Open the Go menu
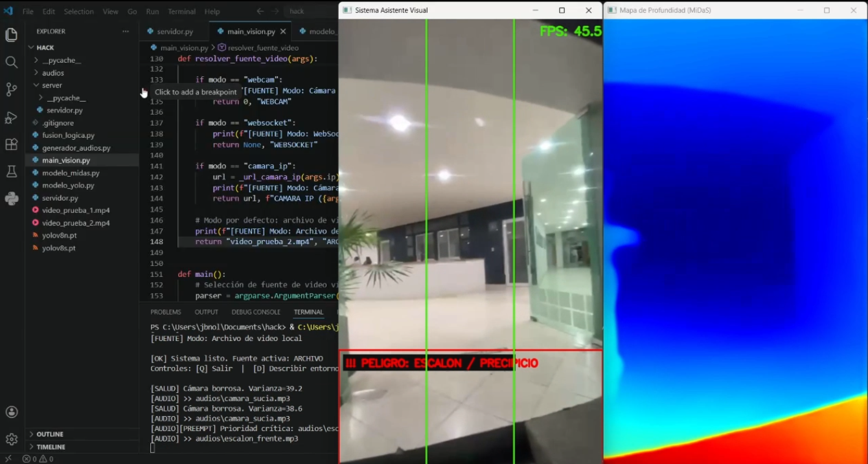 pos(132,12)
